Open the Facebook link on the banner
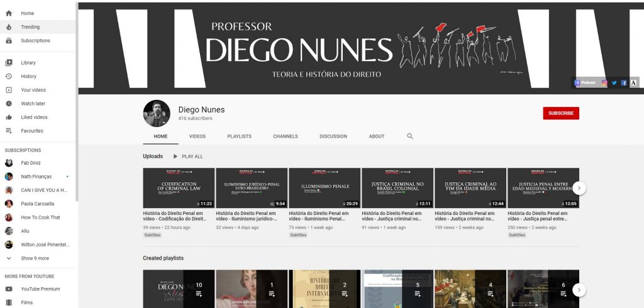Image resolution: width=644 pixels, height=308 pixels. (624, 82)
